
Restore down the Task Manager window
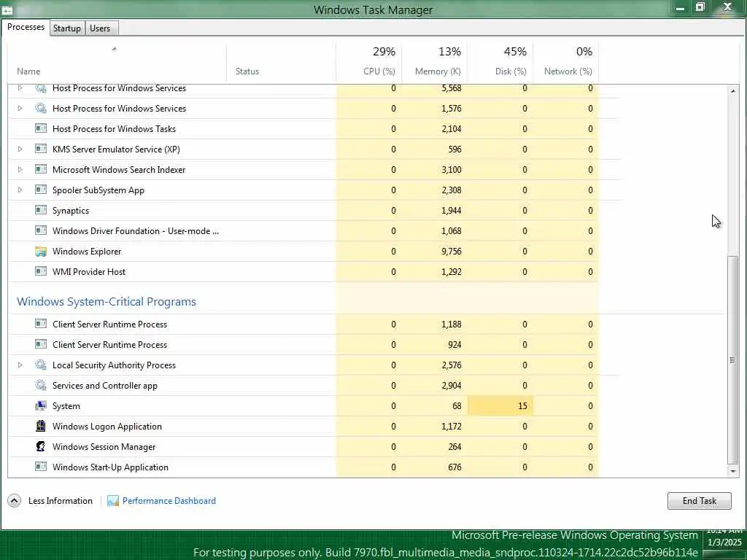click(x=700, y=7)
